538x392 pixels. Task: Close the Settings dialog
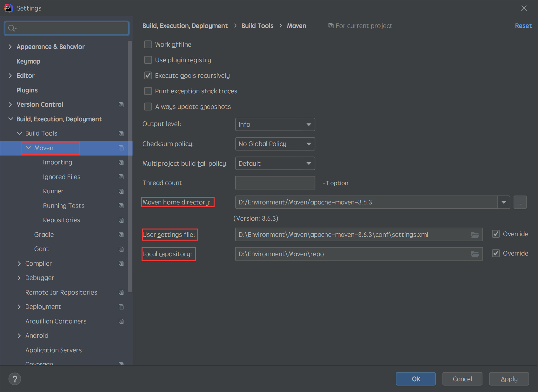point(524,8)
